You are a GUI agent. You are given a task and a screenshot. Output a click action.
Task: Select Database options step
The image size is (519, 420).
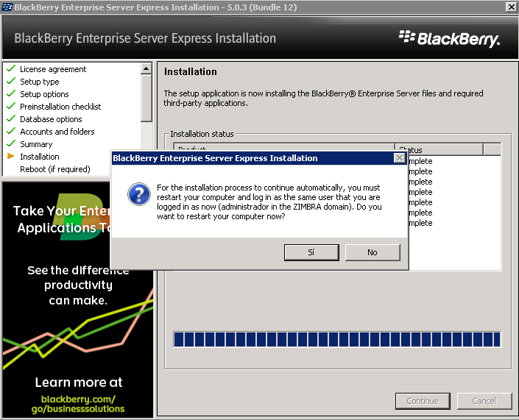[51, 119]
